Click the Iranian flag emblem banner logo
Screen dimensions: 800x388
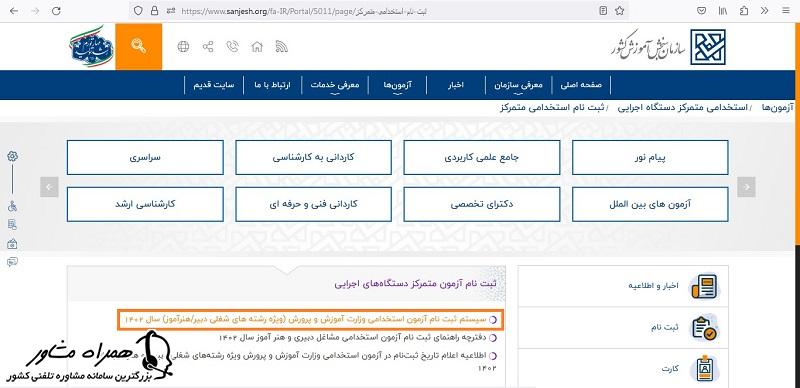point(91,46)
